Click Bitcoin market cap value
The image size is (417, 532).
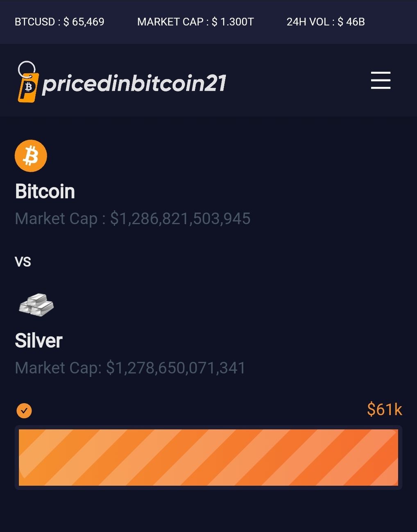(x=180, y=219)
